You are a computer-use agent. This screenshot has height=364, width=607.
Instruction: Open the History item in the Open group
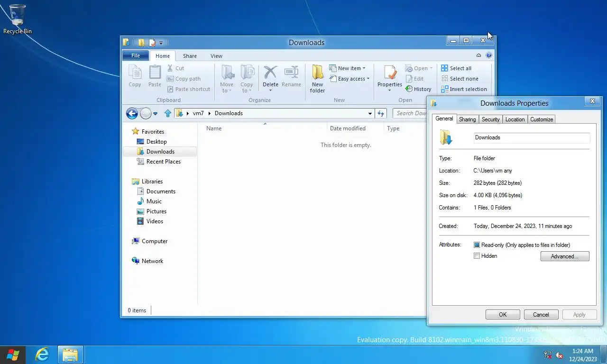(418, 89)
